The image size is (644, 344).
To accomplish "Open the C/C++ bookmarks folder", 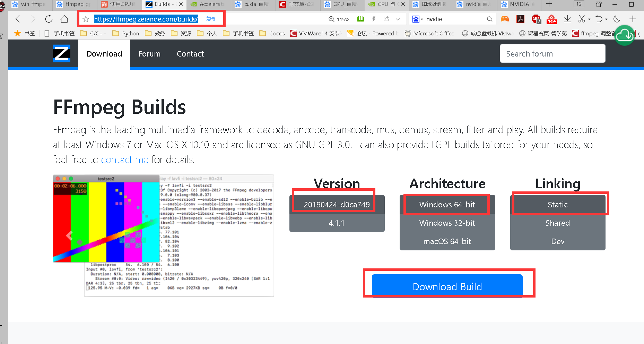I will [x=93, y=33].
